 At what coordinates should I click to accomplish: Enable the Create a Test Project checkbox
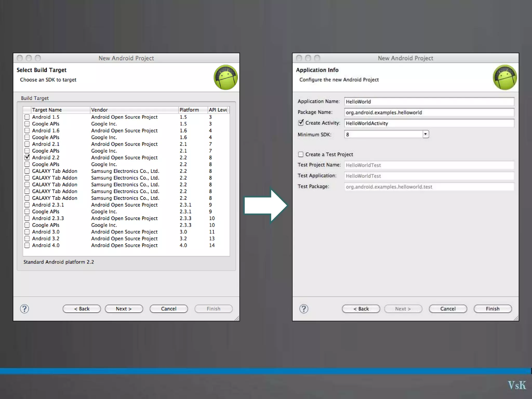click(301, 154)
